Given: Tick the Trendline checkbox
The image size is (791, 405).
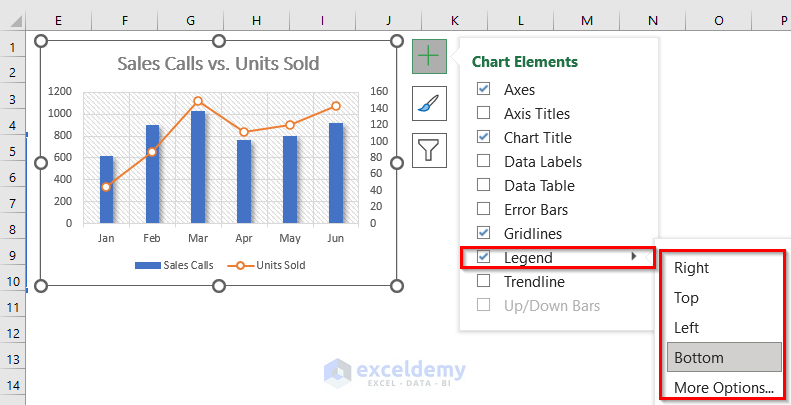Looking at the screenshot, I should click(x=484, y=282).
